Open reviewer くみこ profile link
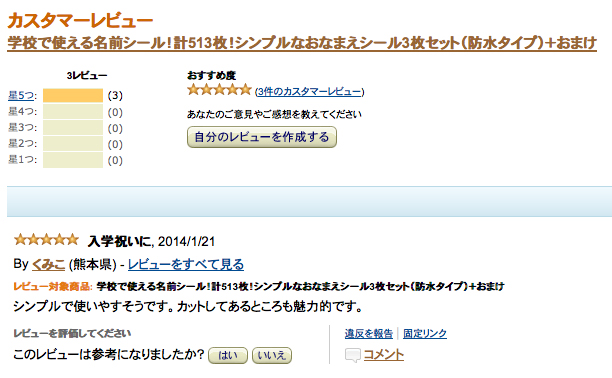The image size is (612, 378). (48, 264)
